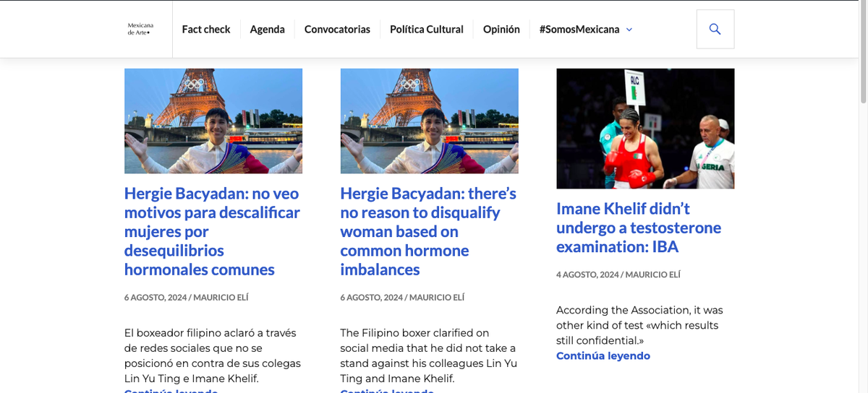Navigate to Política Cultural
The width and height of the screenshot is (868, 393).
tap(427, 29)
